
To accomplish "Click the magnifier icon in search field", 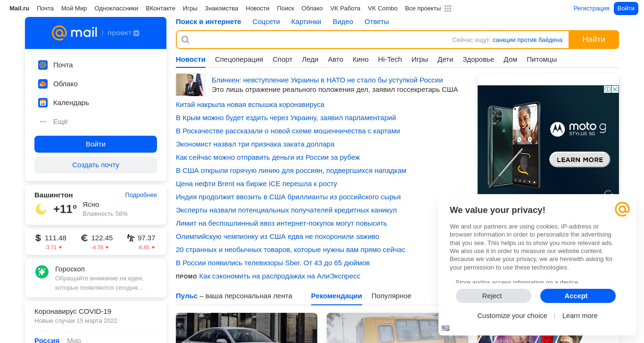I will [185, 40].
